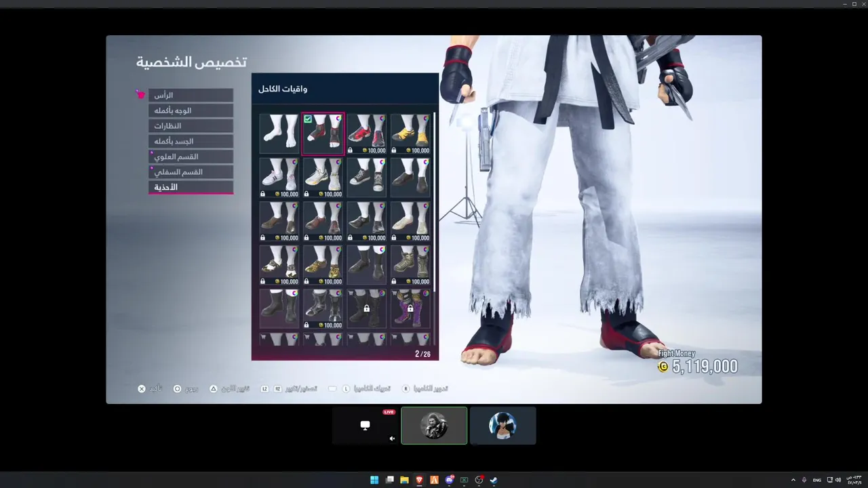Open the LIVE screen share tile
The width and height of the screenshot is (868, 488).
pyautogui.click(x=366, y=426)
